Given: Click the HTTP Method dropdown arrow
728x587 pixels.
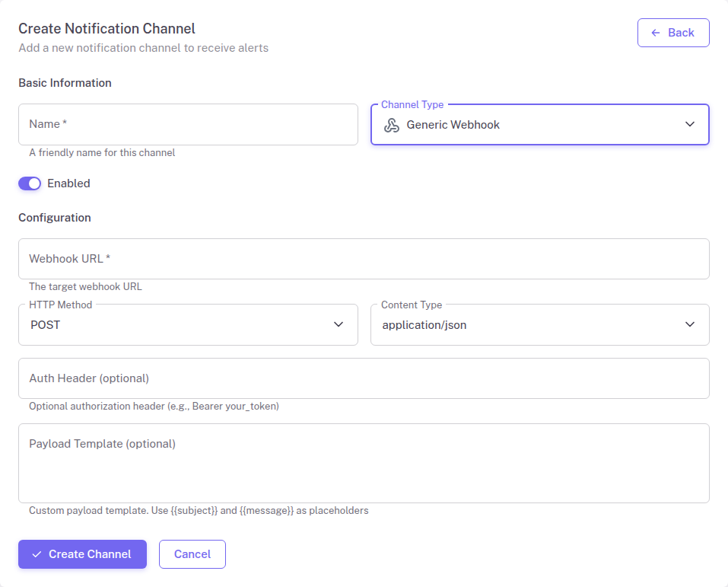Looking at the screenshot, I should click(339, 324).
